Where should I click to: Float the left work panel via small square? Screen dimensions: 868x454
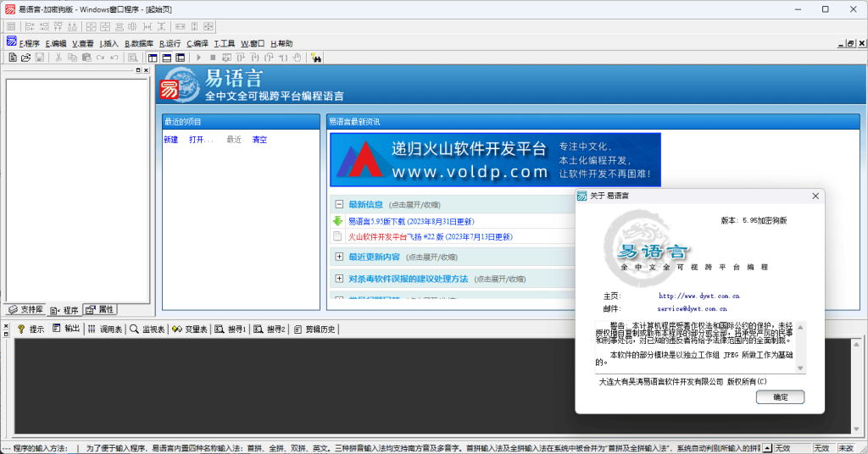(138, 70)
